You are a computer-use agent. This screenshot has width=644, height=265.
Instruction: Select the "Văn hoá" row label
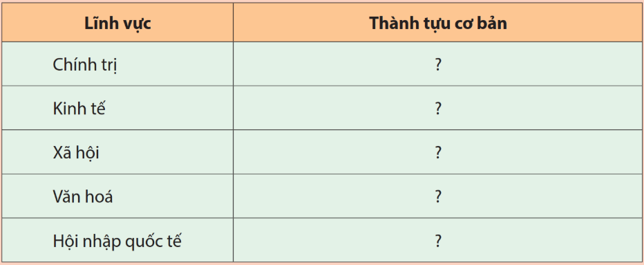coord(83,197)
